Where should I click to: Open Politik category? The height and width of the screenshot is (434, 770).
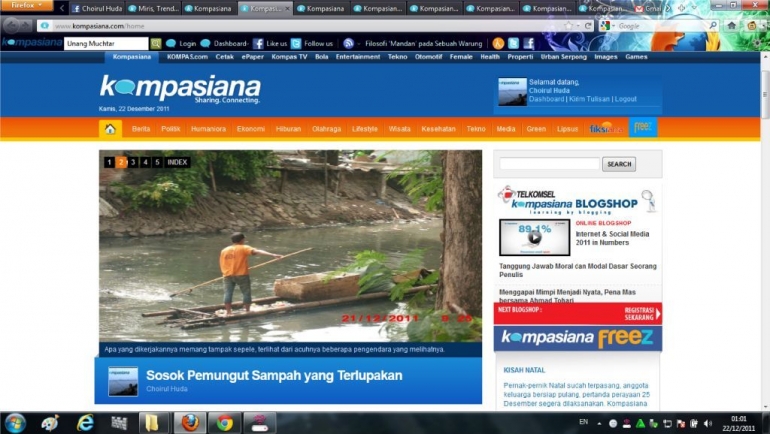pyautogui.click(x=170, y=129)
